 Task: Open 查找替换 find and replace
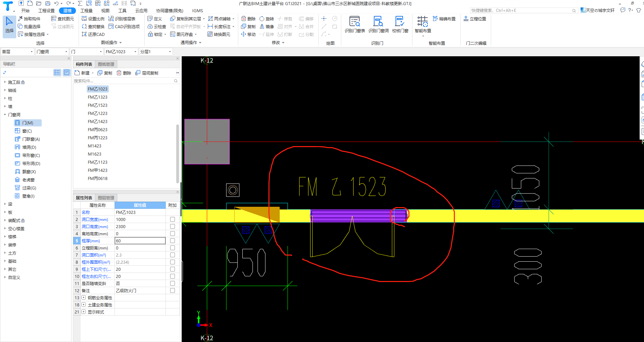coord(93,26)
